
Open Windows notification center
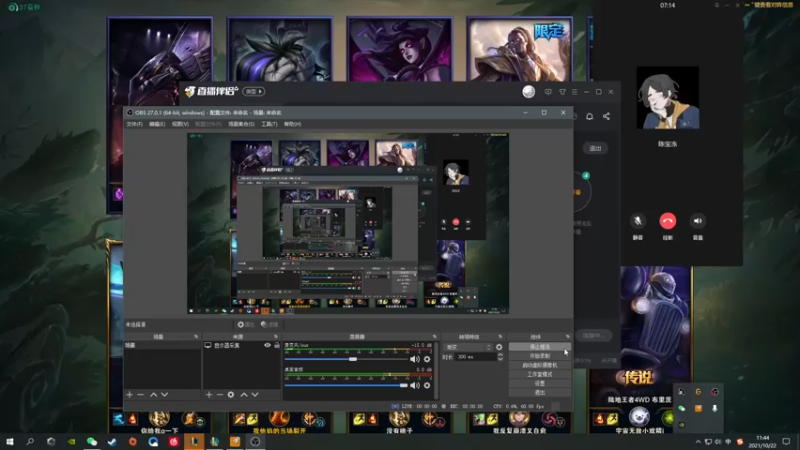click(786, 442)
